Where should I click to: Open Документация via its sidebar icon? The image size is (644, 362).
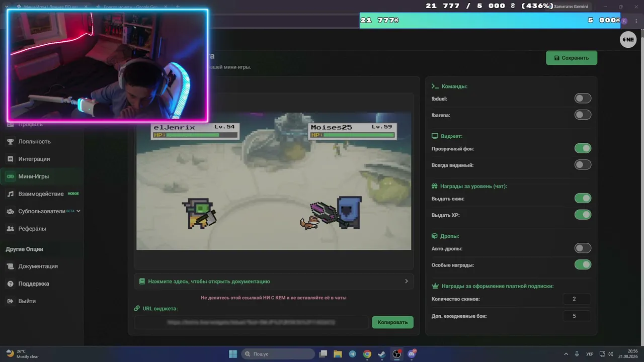10,266
